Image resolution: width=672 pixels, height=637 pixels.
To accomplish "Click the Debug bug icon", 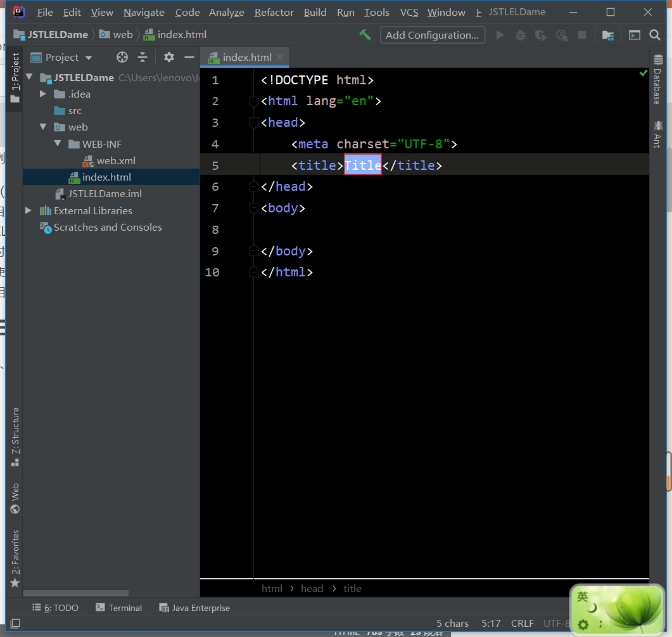I will [520, 35].
